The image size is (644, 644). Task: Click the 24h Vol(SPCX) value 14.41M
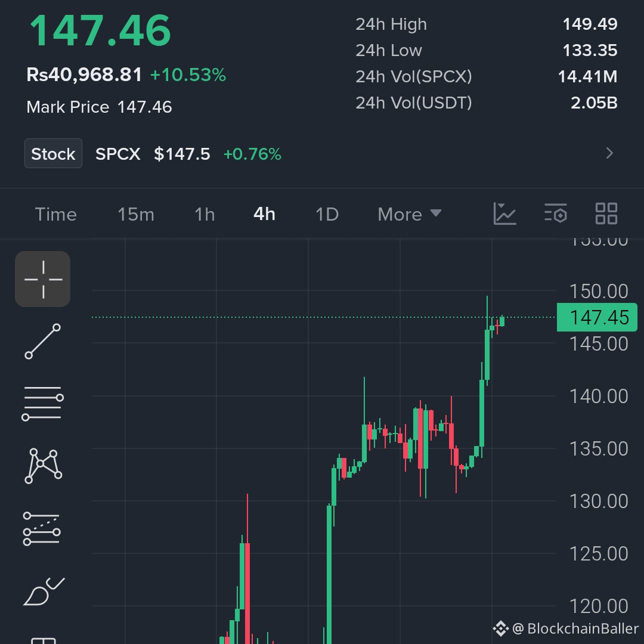pyautogui.click(x=587, y=77)
